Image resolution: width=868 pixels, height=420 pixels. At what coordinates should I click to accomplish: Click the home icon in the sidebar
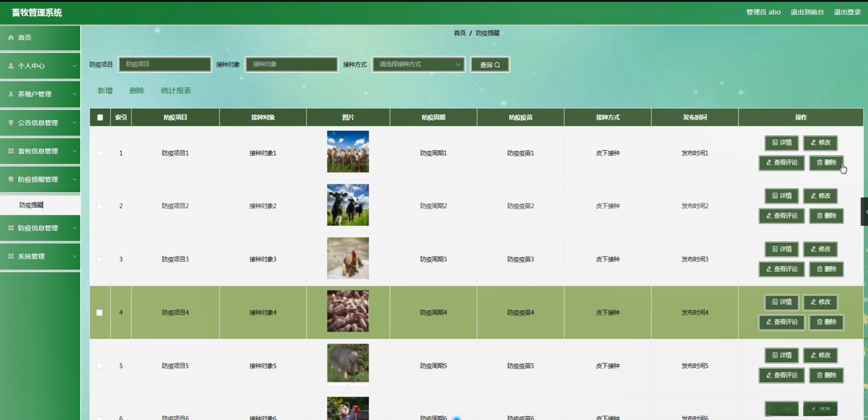pos(11,38)
